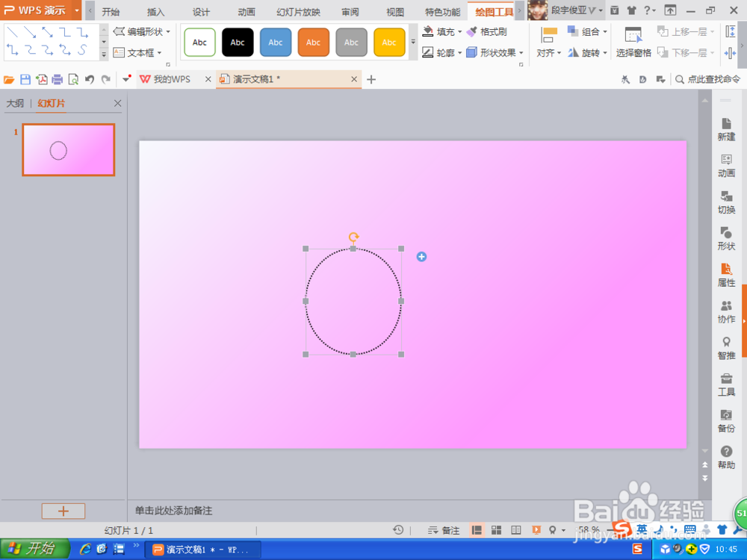Image resolution: width=747 pixels, height=560 pixels.
Task: Open print preview icon
Action: click(73, 80)
